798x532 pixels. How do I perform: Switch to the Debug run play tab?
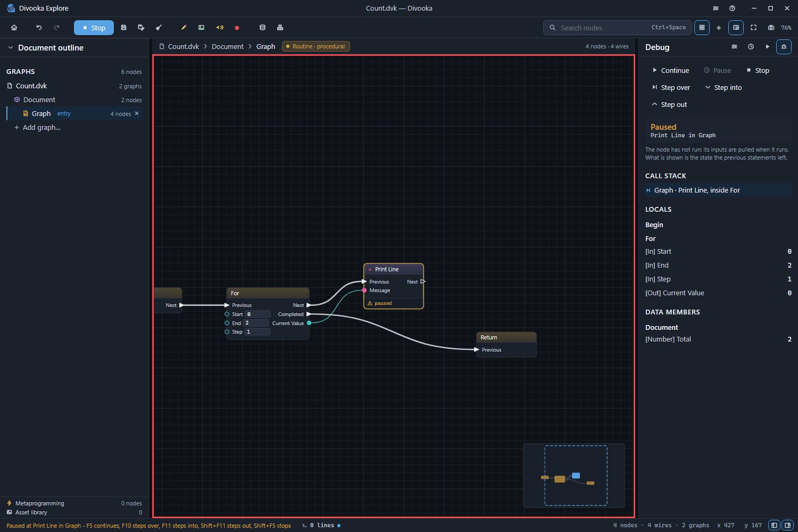click(767, 47)
